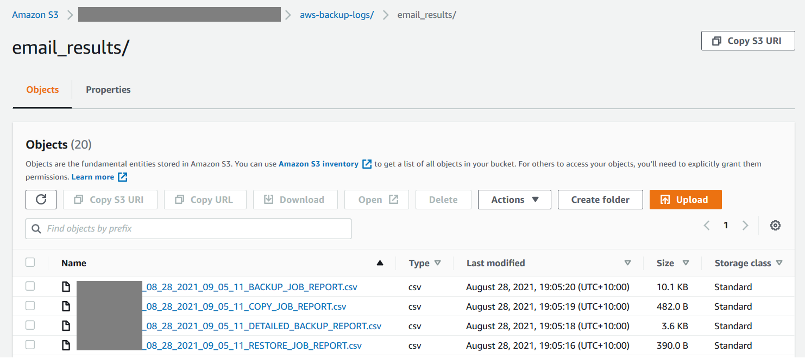Image resolution: width=806 pixels, height=360 pixels.
Task: Click the external link icon after Amazon S3 inventory
Action: click(367, 164)
